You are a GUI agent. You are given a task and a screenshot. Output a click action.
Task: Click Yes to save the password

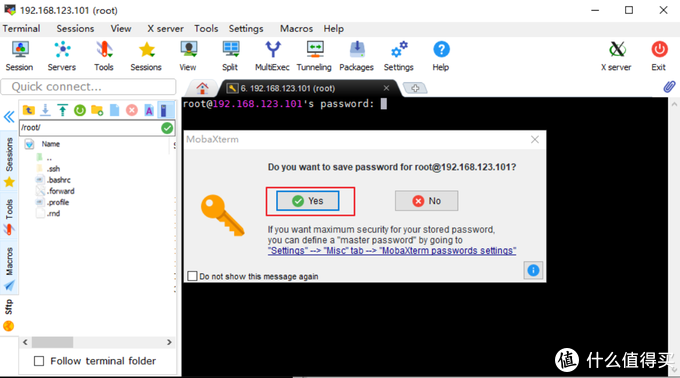(x=308, y=201)
